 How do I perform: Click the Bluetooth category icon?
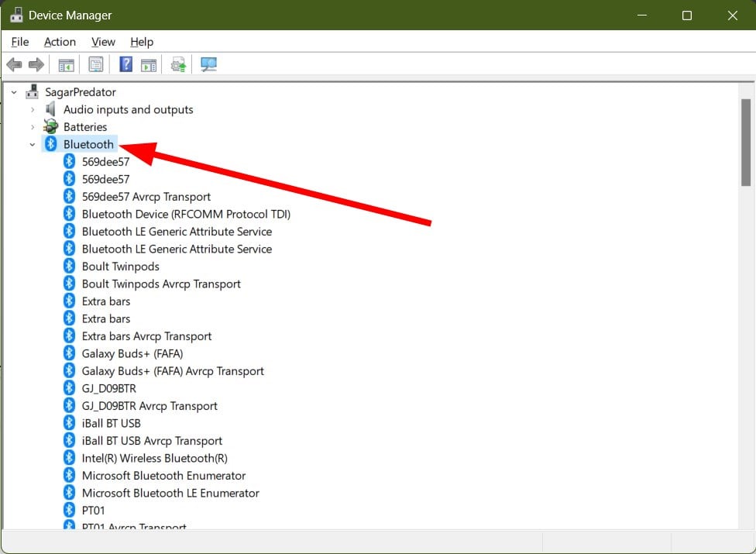pos(50,144)
